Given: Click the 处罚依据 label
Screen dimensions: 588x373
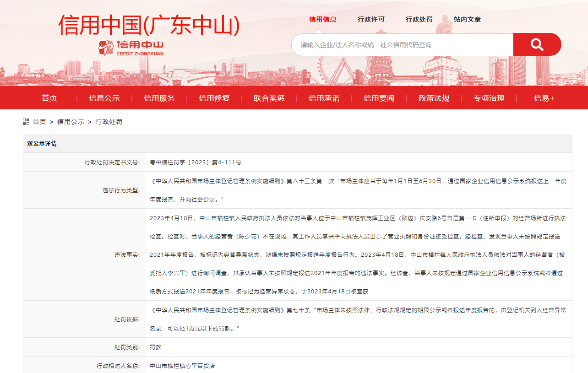Looking at the screenshot, I should tap(127, 319).
